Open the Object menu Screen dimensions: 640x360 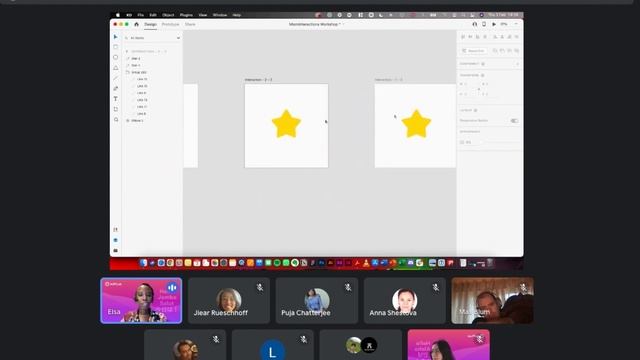tap(168, 15)
